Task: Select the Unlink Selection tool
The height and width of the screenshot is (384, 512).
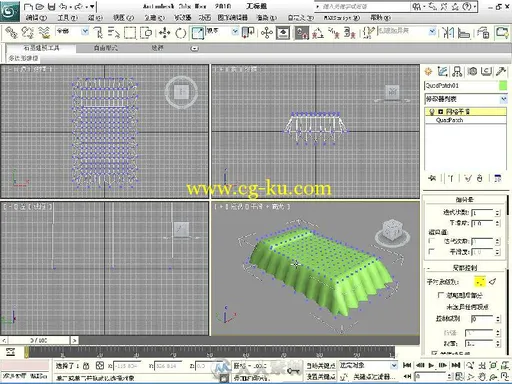Action: point(27,33)
